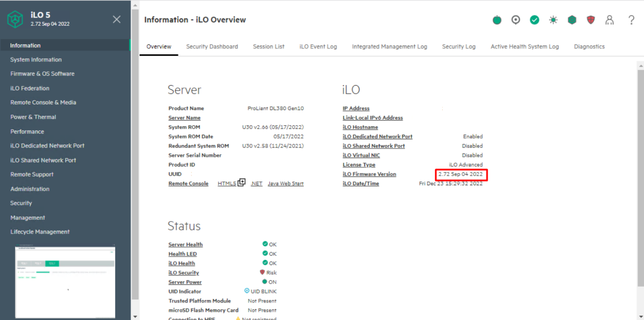Viewport: 644px width, 320px height.
Task: Close the navigation sidebar with X
Action: (117, 19)
